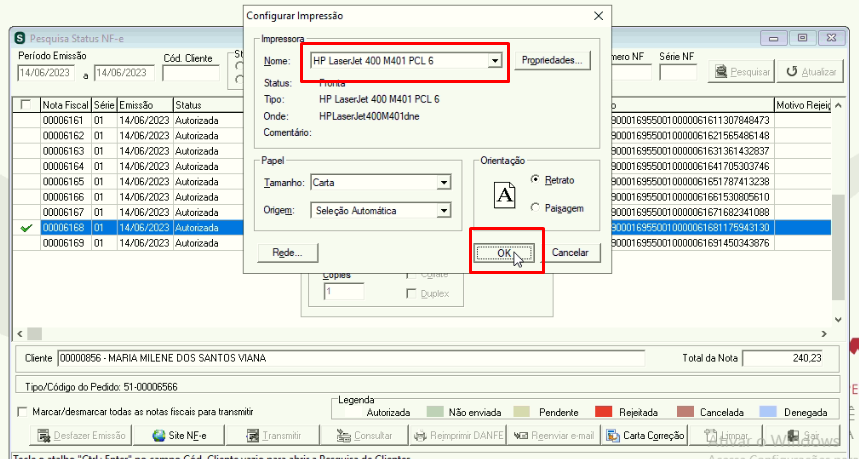
Task: Select the Paisagem orientation radio button
Action: coord(535,208)
